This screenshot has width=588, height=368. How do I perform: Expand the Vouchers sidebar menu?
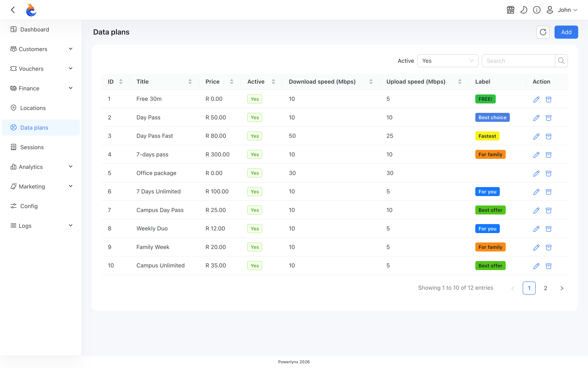pos(41,69)
